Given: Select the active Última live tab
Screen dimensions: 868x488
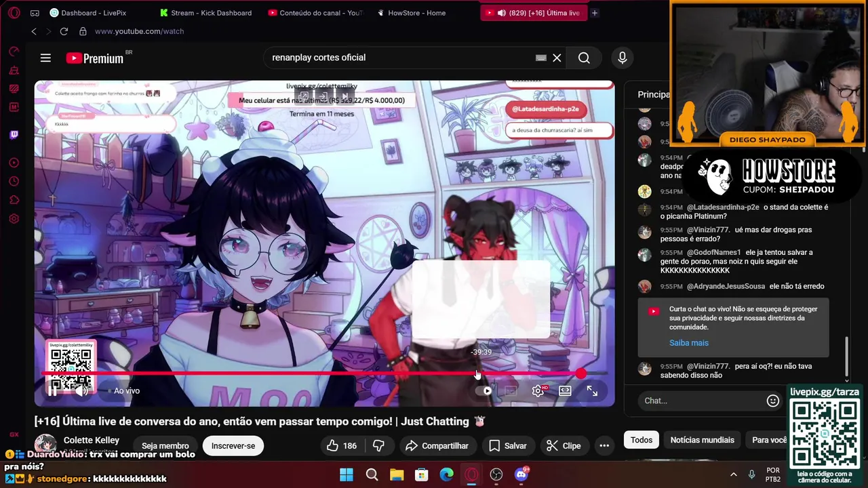Looking at the screenshot, I should coord(533,13).
